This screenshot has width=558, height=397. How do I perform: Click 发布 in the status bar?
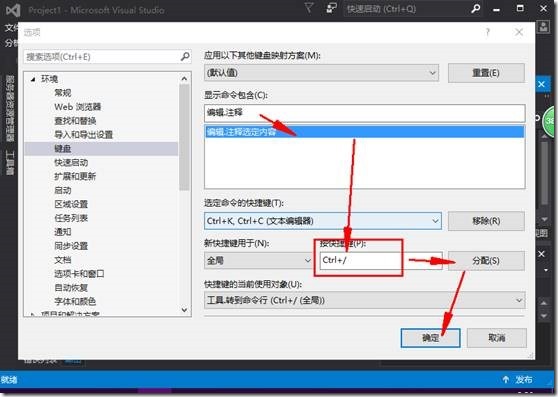point(524,380)
